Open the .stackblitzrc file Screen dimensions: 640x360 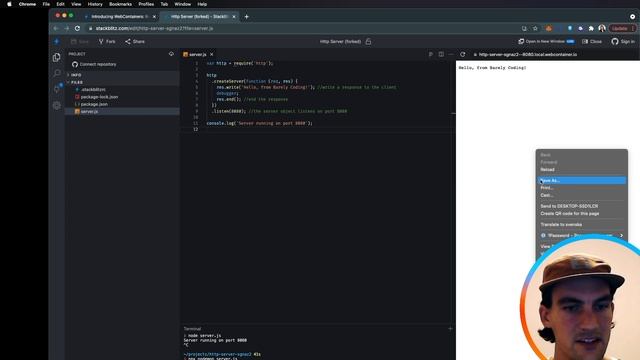(122, 89)
